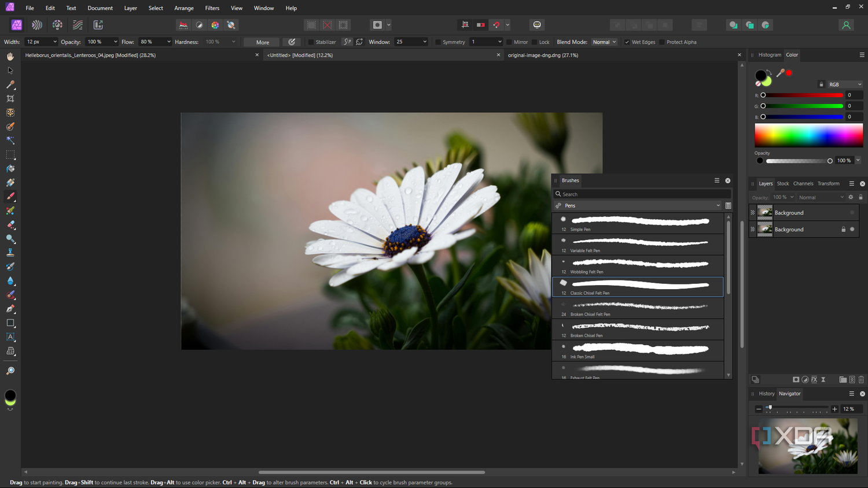Select the Hand/View tool
The image size is (868, 488).
coord(10,57)
